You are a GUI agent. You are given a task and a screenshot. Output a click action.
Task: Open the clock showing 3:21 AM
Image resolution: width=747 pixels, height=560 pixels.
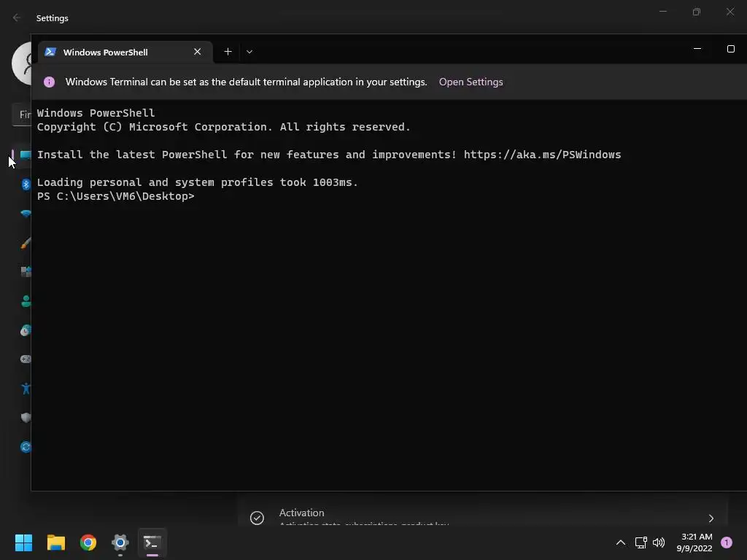pos(694,542)
